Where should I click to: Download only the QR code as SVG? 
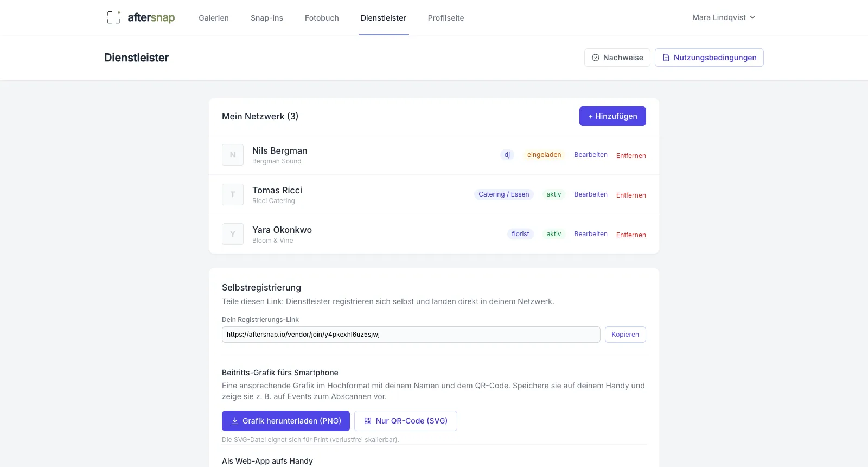tap(406, 421)
